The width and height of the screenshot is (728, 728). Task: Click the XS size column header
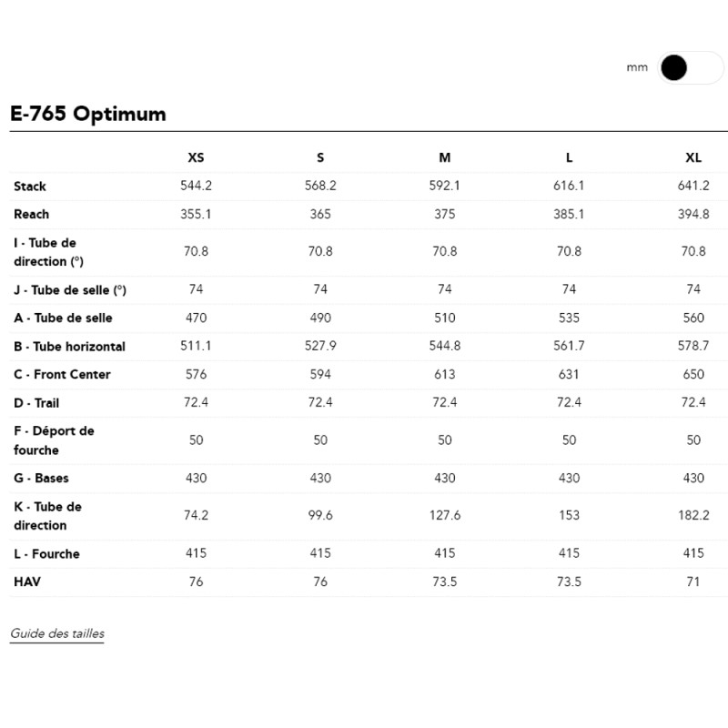pyautogui.click(x=196, y=157)
